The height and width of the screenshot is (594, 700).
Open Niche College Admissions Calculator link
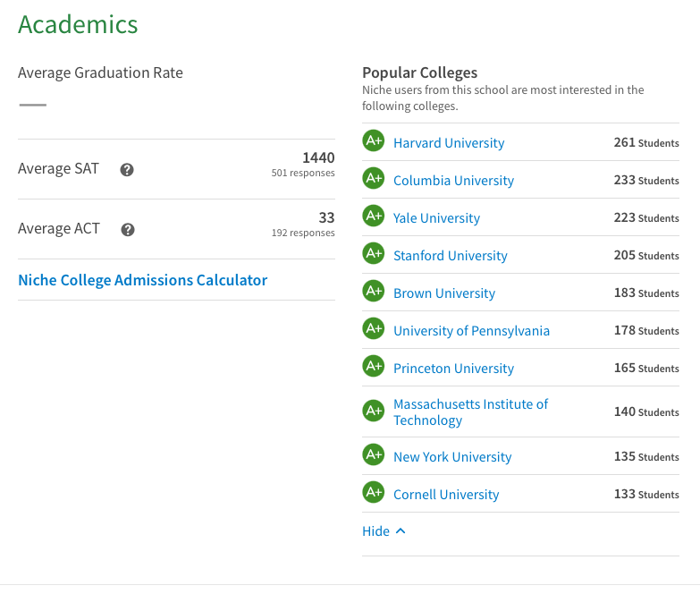[143, 280]
